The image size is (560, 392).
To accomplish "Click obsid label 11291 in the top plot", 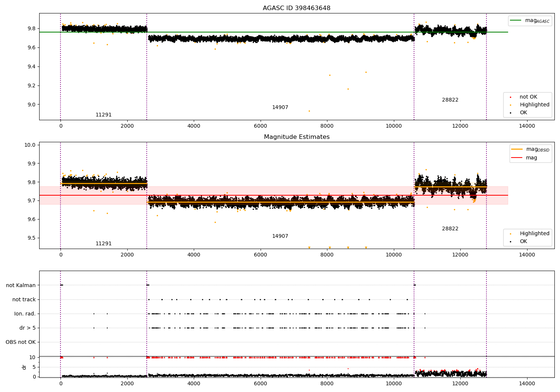I will [x=103, y=115].
